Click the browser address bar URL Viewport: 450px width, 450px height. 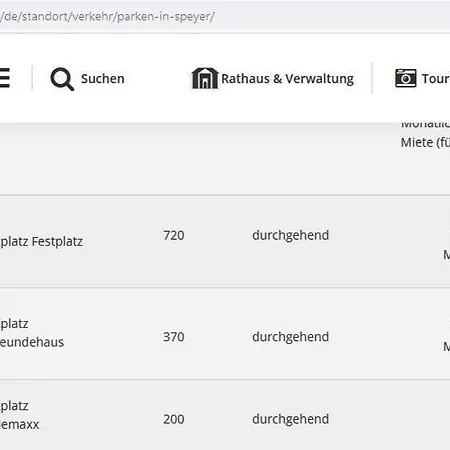[x=107, y=16]
